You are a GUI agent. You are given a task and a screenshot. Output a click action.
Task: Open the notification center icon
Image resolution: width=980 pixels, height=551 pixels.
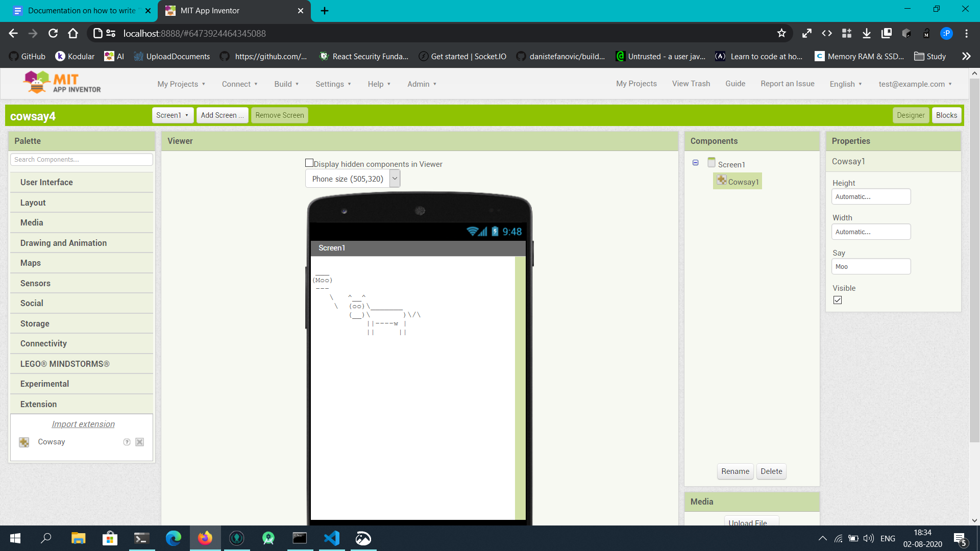(960, 538)
